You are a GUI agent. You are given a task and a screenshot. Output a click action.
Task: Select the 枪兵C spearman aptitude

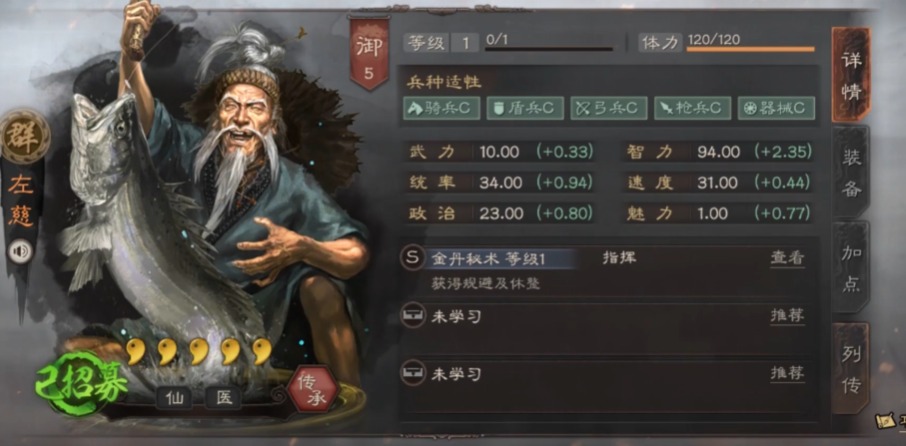(692, 108)
